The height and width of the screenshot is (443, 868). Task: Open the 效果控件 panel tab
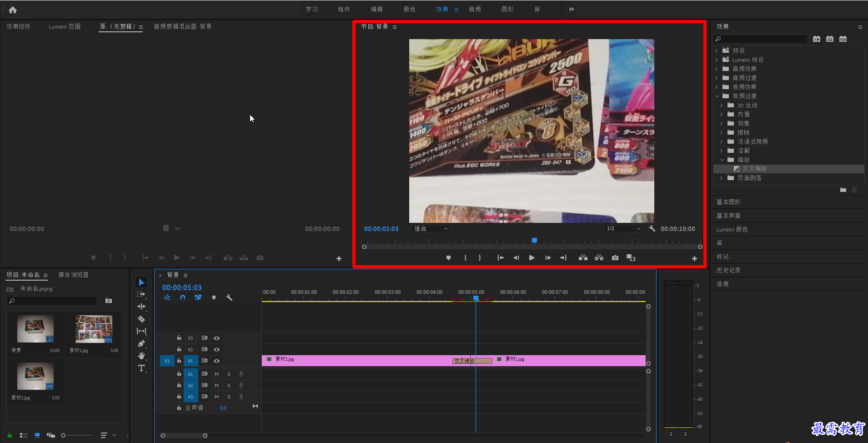[19, 26]
